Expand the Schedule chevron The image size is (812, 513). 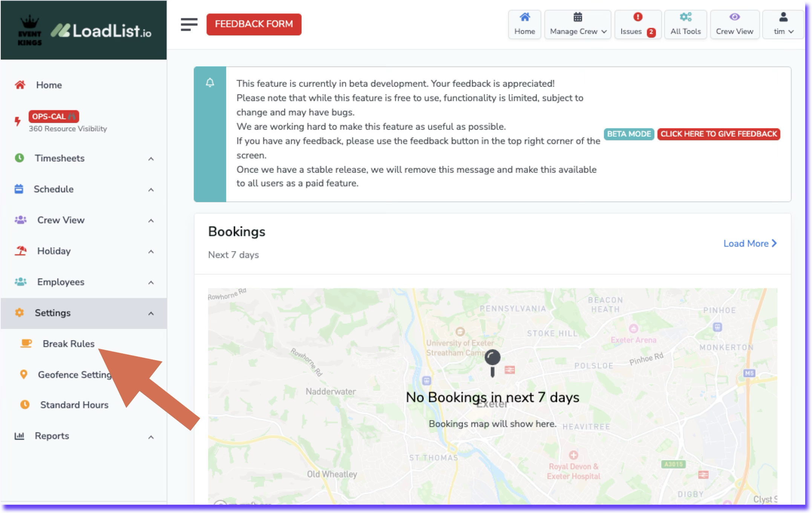[151, 190]
